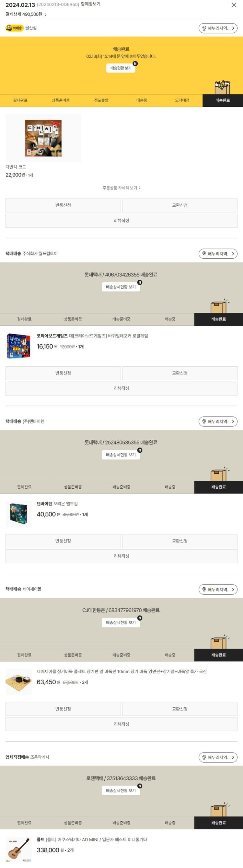Expand 결제상세 490,500원 payment details
Image resolution: width=243 pixels, height=868 pixels.
26,15
